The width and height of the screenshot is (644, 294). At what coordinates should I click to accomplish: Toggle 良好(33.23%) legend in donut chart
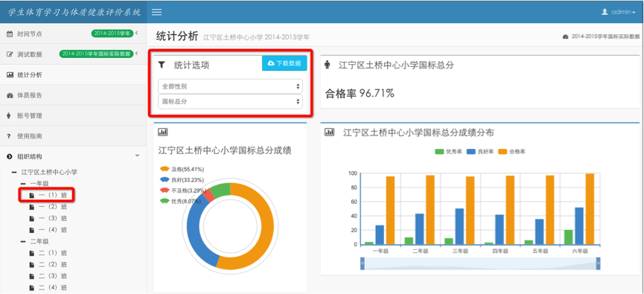(182, 180)
